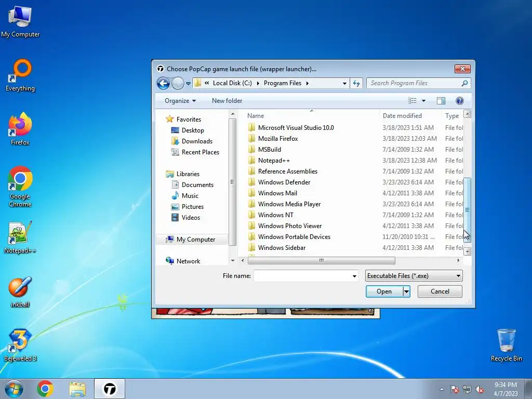
Task: Open the muted volume tray icon
Action: [x=480, y=389]
